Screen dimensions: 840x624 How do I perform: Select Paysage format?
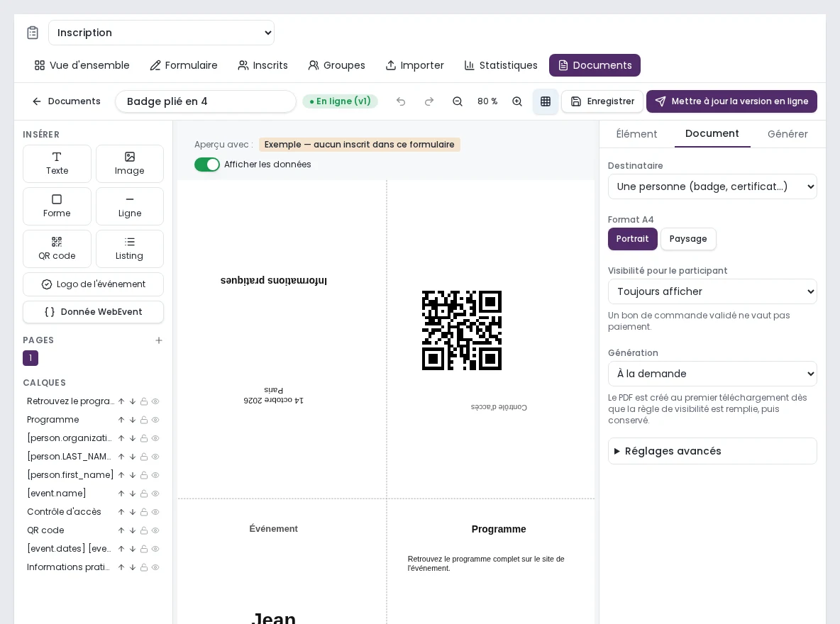point(688,239)
